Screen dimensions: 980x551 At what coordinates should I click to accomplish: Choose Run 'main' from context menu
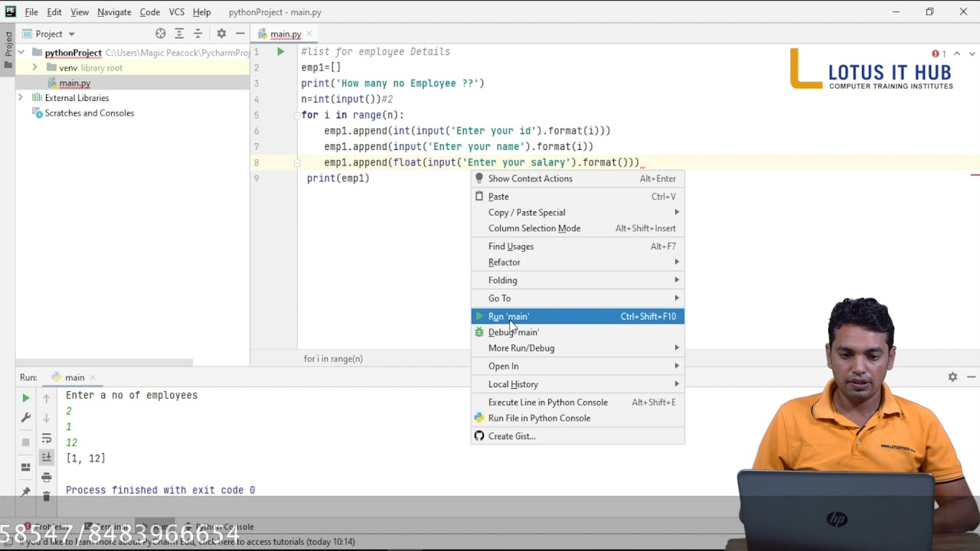click(577, 316)
